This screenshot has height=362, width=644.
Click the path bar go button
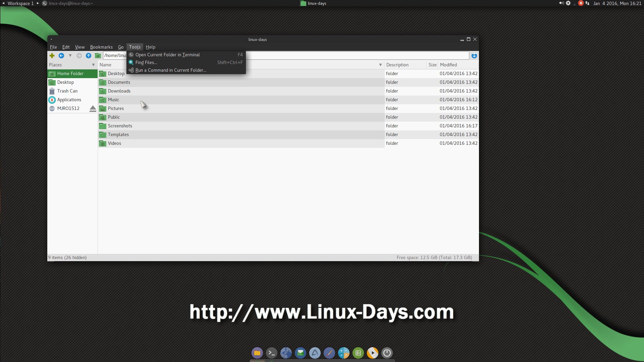click(x=474, y=56)
